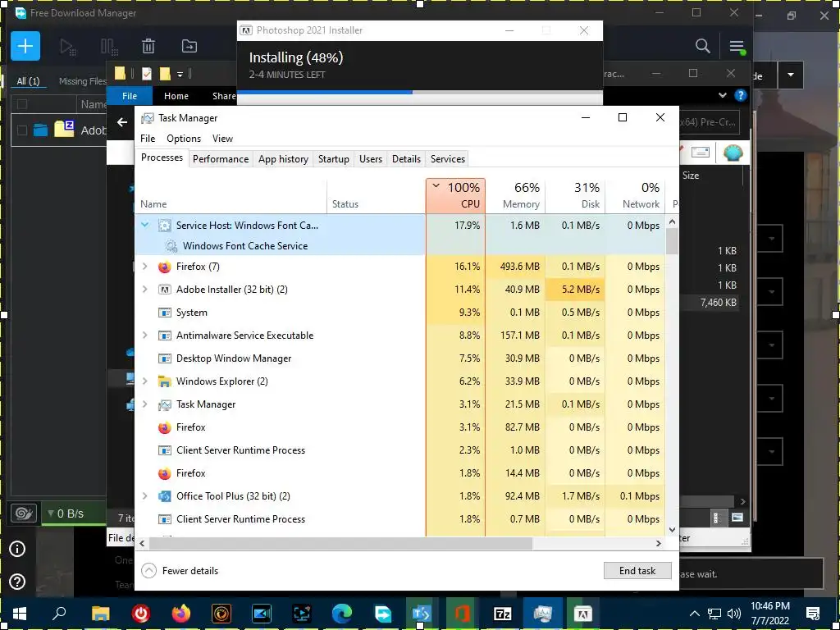Click pause downloads icon in Free Download Manager
This screenshot has height=630, width=840.
(x=109, y=47)
